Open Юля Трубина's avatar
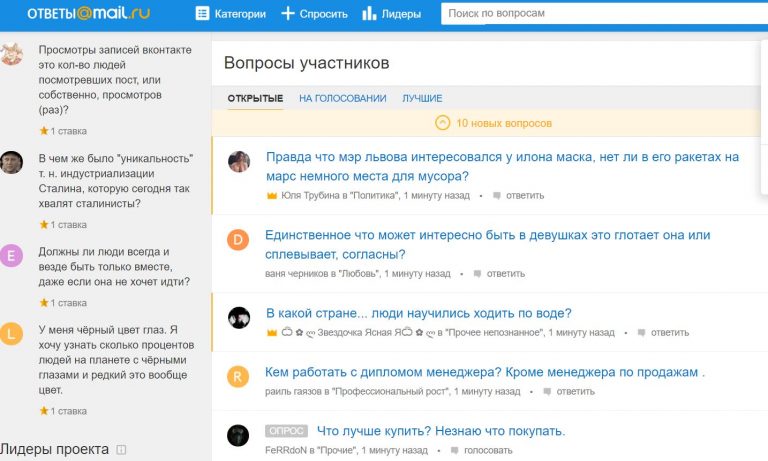Viewport: 768px width, 461px height. tap(239, 162)
